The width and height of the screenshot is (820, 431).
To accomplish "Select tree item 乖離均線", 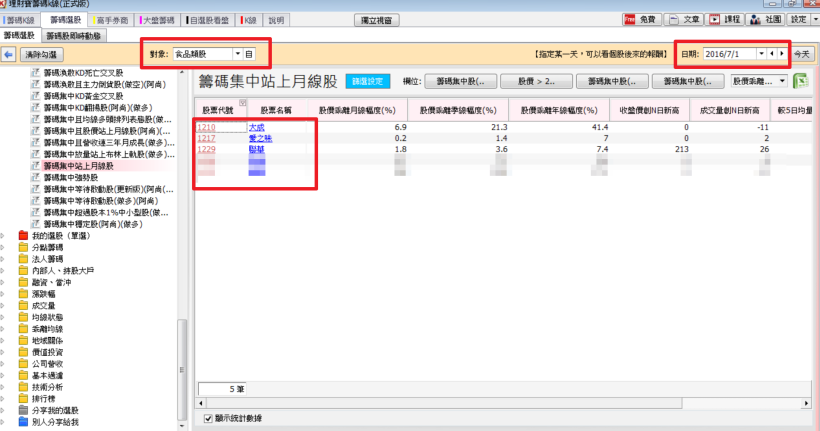I will pyautogui.click(x=47, y=329).
